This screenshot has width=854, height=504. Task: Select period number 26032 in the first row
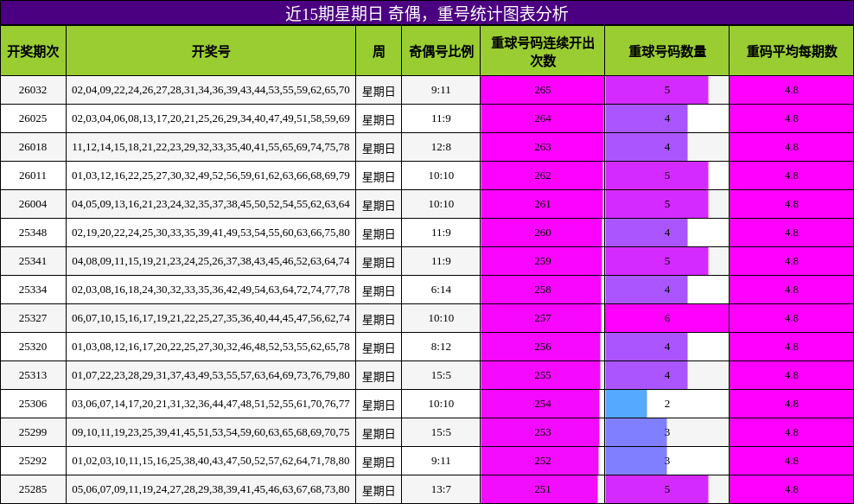pos(35,91)
